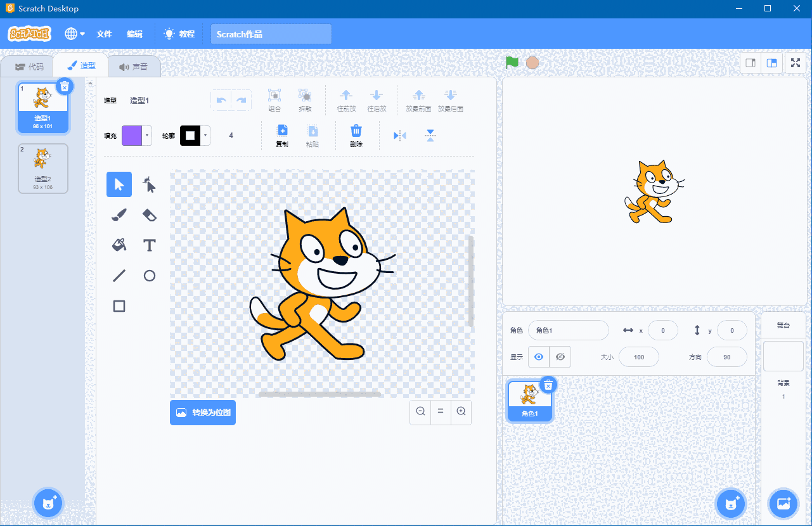Open the 文件 menu
812x526 pixels.
pyautogui.click(x=104, y=34)
